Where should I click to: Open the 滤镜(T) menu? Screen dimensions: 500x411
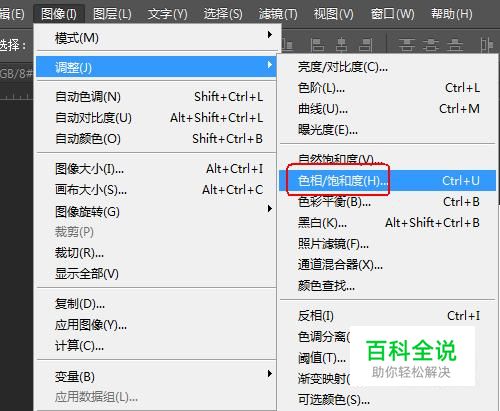[278, 14]
